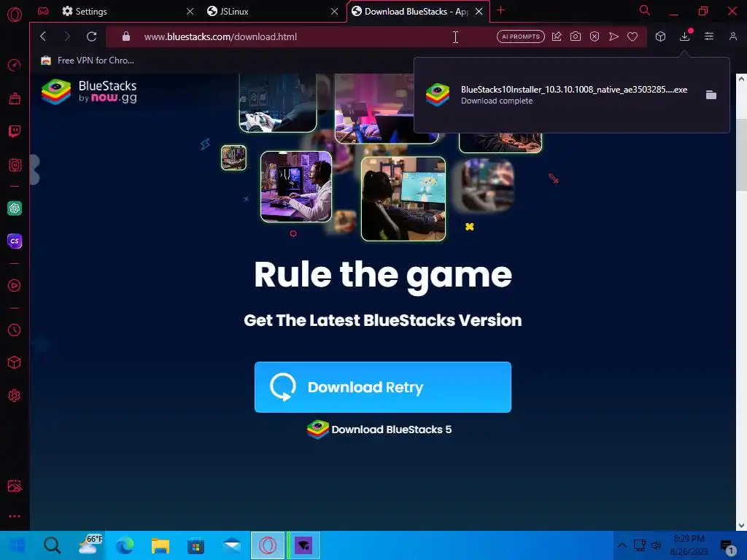Image resolution: width=747 pixels, height=560 pixels.
Task: Click the Download BlueStacks 5 link
Action: coord(379,429)
